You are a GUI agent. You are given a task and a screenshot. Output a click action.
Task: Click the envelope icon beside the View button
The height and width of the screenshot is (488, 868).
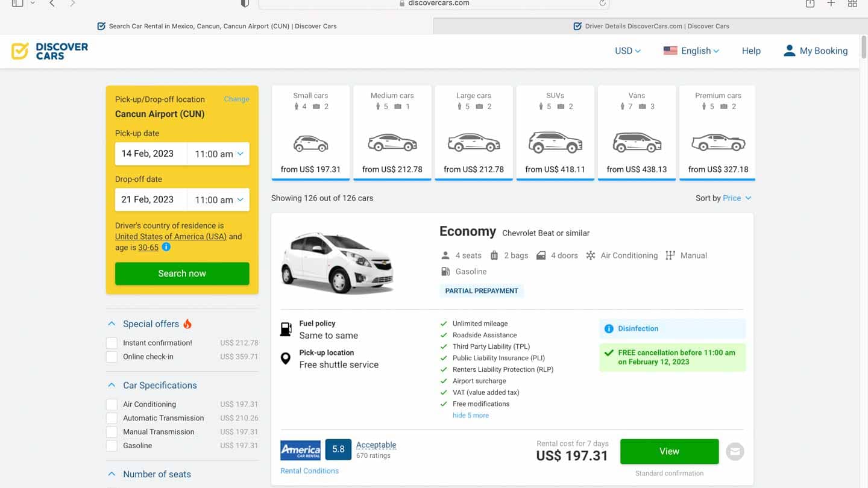point(735,451)
